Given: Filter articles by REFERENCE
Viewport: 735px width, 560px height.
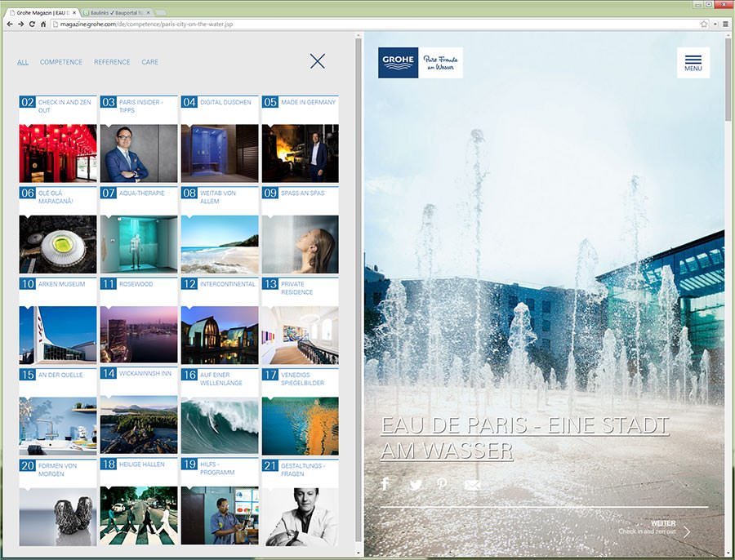Looking at the screenshot, I should pos(112,62).
